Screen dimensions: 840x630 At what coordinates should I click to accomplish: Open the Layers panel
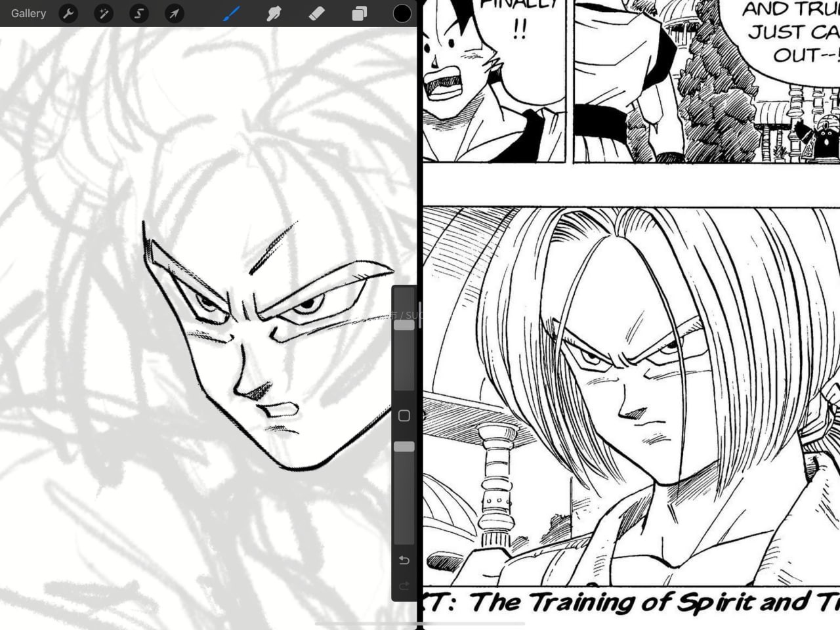(359, 13)
